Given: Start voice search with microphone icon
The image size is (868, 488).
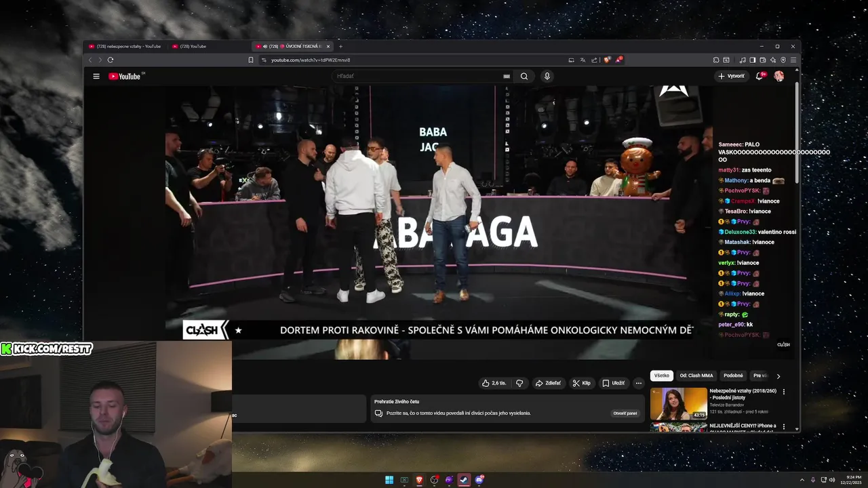Looking at the screenshot, I should tap(547, 77).
